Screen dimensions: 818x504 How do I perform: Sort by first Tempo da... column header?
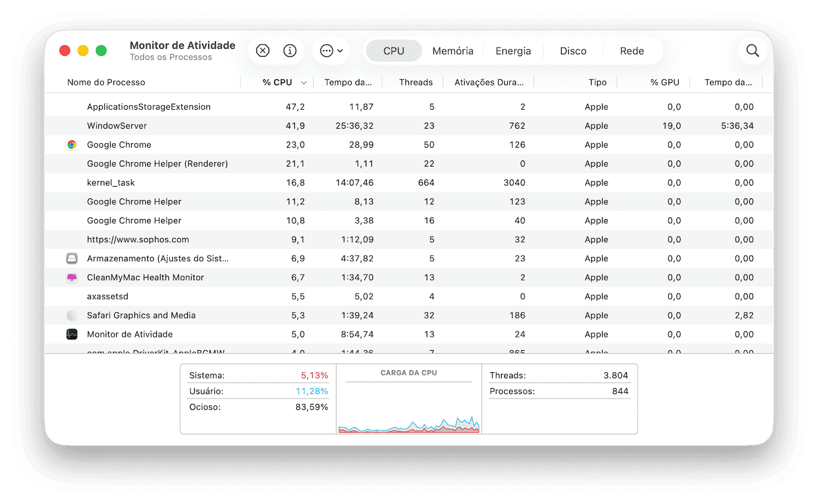pos(349,82)
